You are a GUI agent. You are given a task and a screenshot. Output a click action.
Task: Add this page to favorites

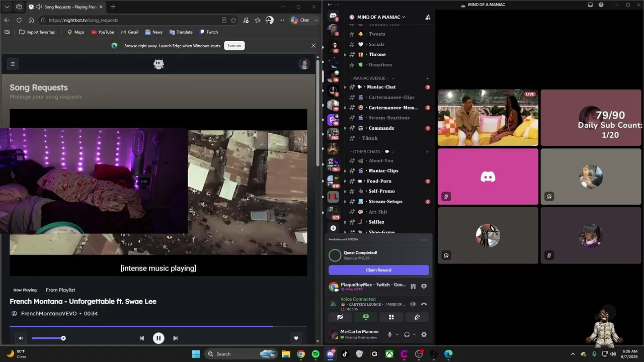[x=233, y=20]
